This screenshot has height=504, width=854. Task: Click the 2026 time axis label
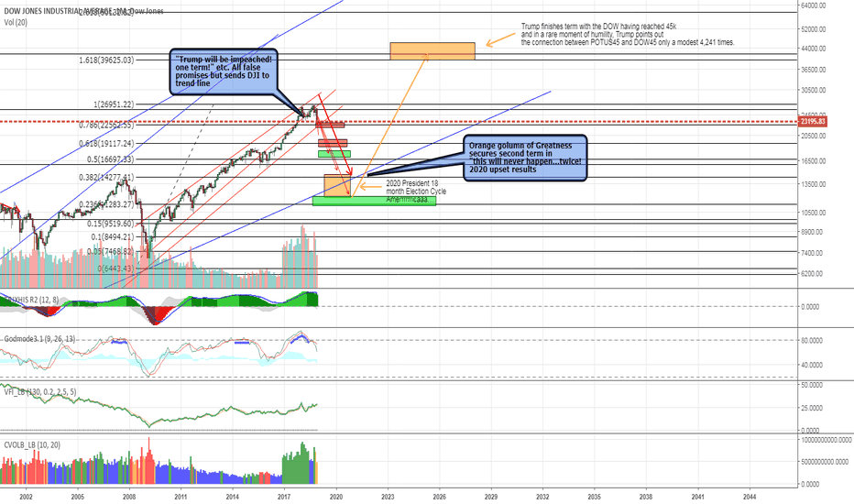[440, 497]
